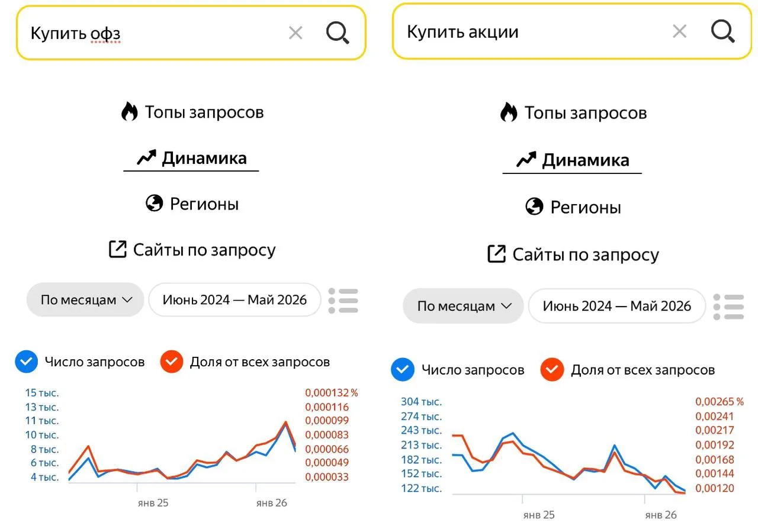Open 'Топы запросов' in the left panel

coord(192,112)
